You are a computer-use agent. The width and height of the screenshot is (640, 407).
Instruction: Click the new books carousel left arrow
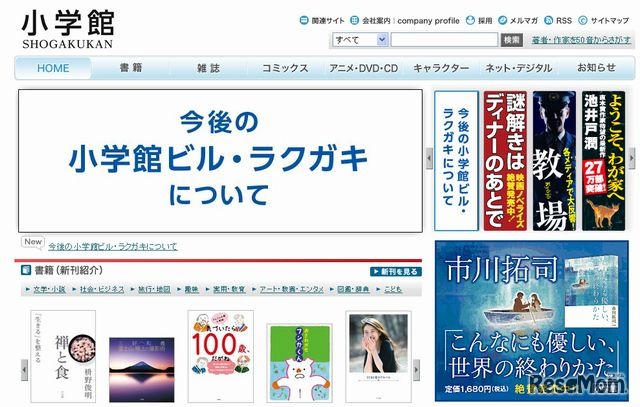pyautogui.click(x=24, y=370)
